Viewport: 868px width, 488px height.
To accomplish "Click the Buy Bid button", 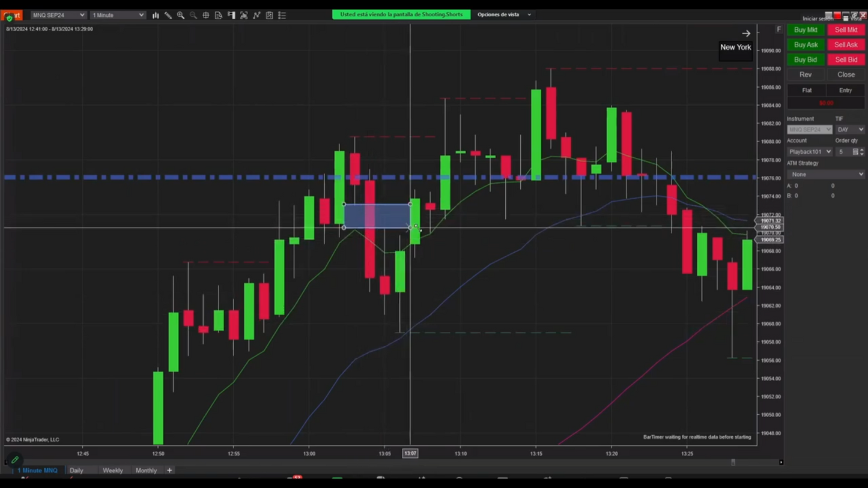I will (806, 60).
